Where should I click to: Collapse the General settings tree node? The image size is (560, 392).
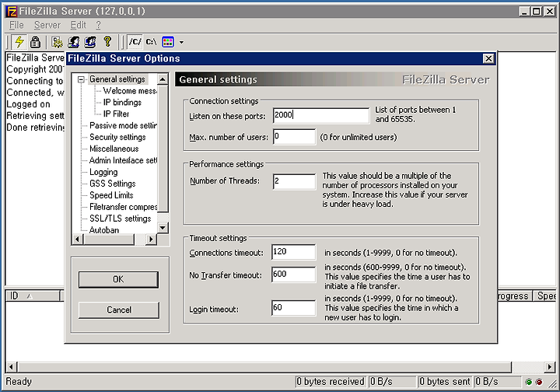81,79
